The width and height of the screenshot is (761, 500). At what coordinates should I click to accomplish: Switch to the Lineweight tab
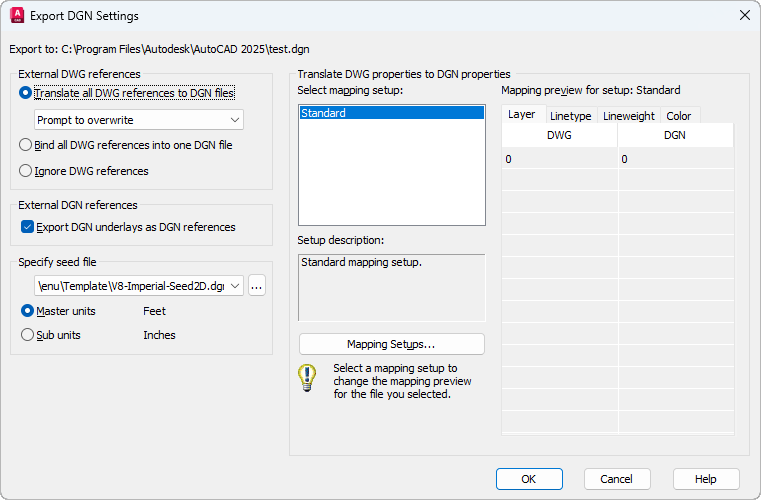(628, 116)
